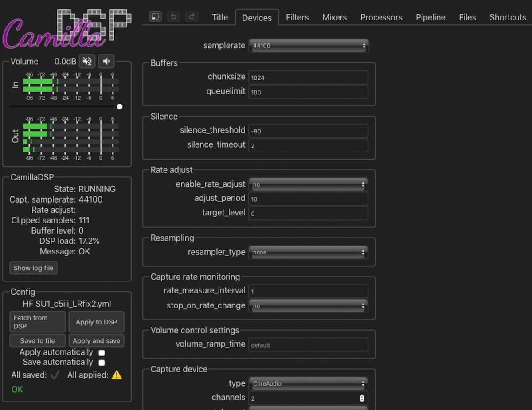Click Apply and save button

pyautogui.click(x=96, y=340)
